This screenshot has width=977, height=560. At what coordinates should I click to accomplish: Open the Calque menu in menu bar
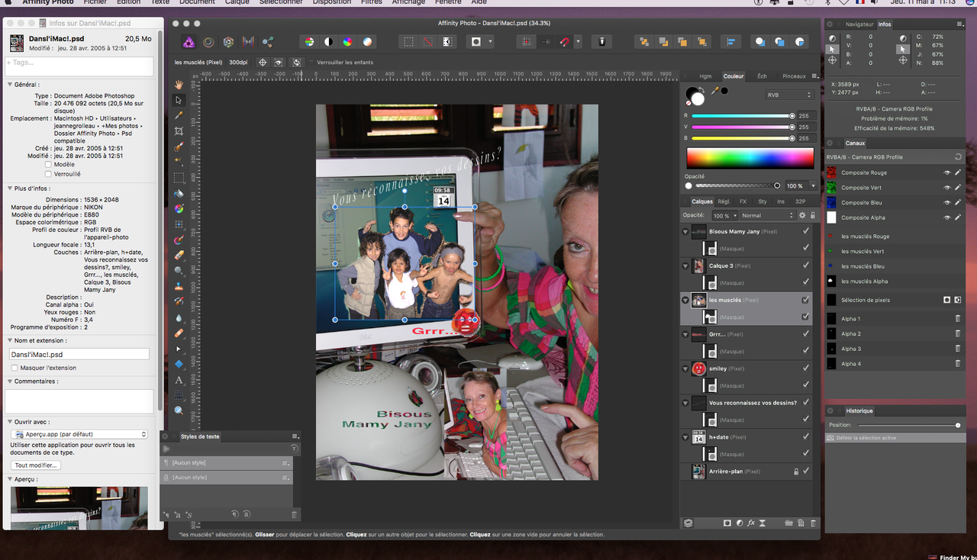(237, 2)
